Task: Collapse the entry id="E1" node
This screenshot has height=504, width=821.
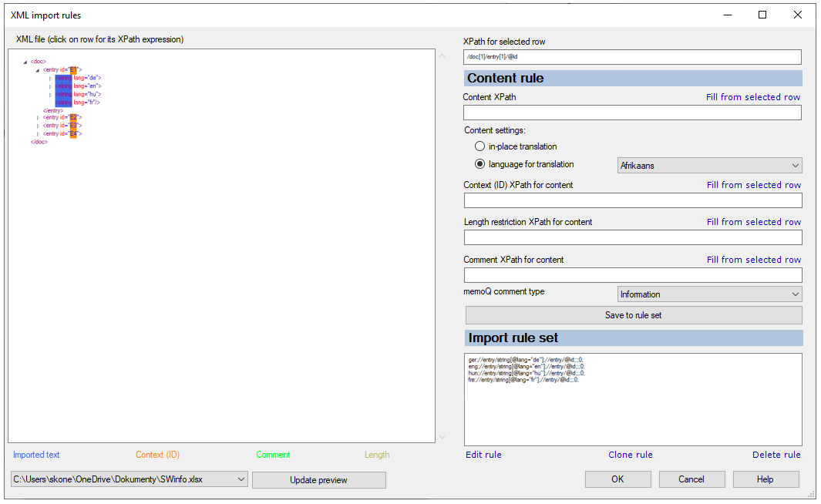Action: [x=37, y=70]
